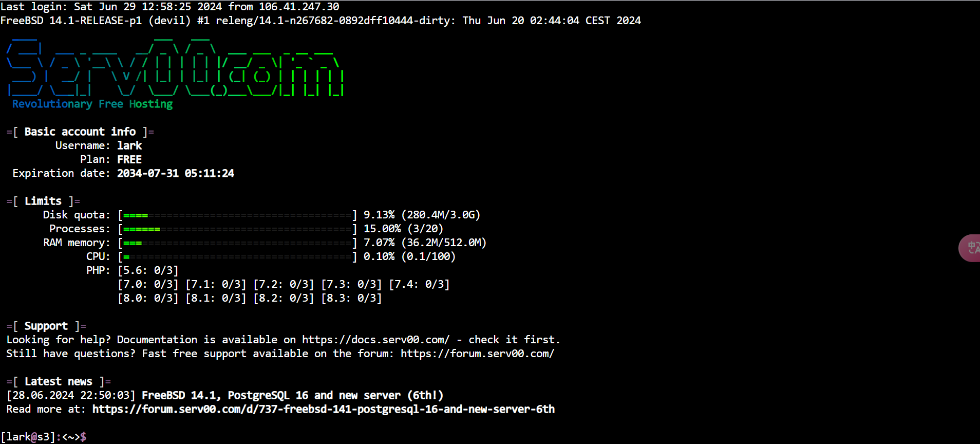The height and width of the screenshot is (444, 980).
Task: Click the RAM memory usage bar
Action: tap(237, 243)
